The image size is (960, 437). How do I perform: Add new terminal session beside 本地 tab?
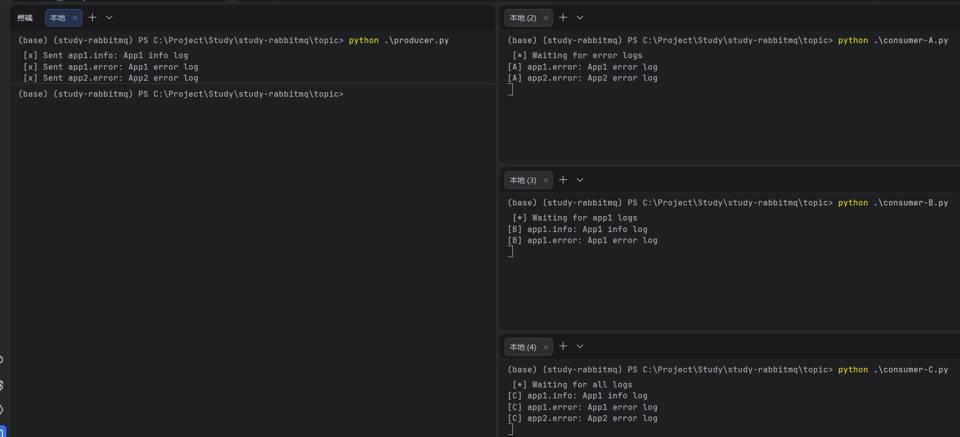click(x=92, y=17)
